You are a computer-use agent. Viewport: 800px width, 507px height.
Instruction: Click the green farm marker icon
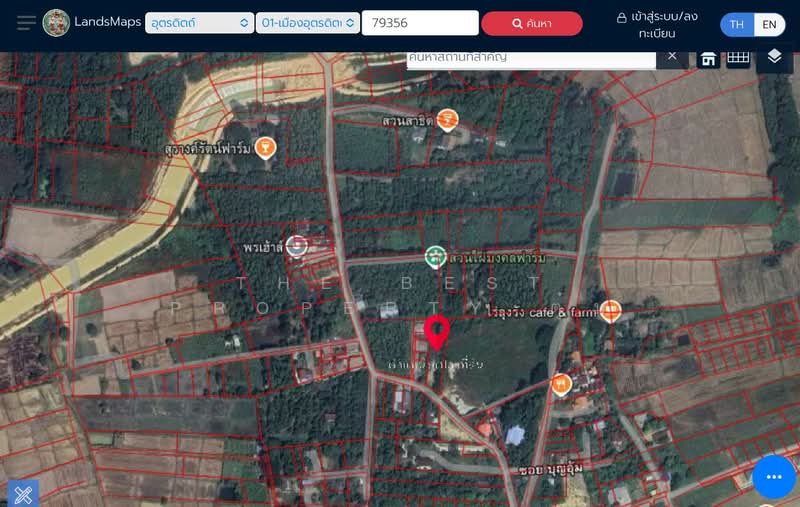click(434, 257)
